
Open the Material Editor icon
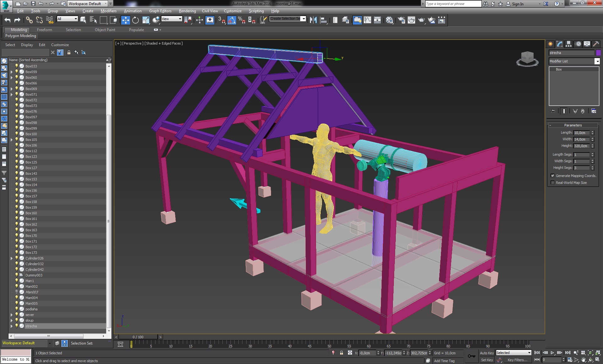tap(389, 20)
